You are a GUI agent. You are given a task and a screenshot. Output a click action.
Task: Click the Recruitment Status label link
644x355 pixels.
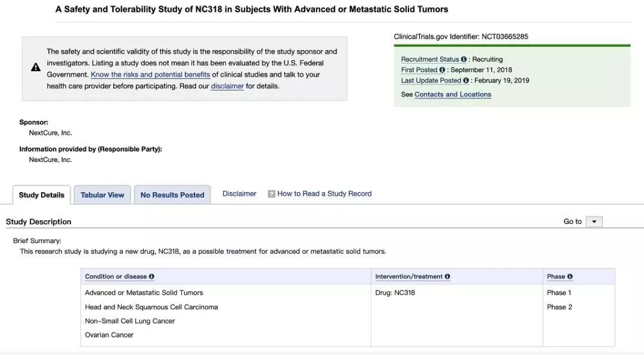430,60
